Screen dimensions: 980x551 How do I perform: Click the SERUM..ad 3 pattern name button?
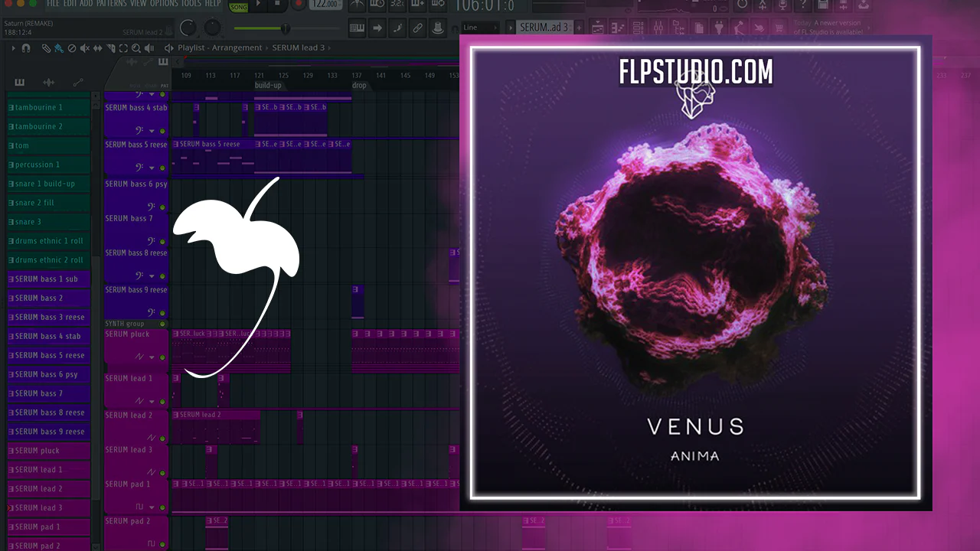click(544, 28)
